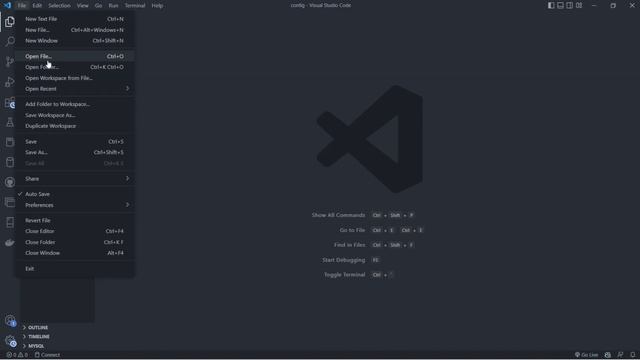Open the Accounts icon with badge

click(10, 321)
